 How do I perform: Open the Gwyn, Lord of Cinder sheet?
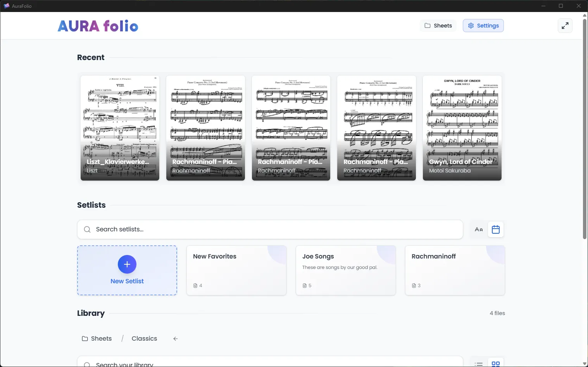click(462, 128)
